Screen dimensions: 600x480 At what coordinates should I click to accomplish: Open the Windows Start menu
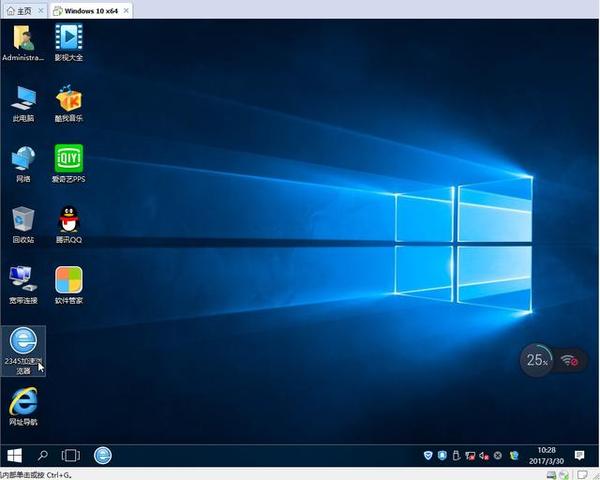point(15,455)
